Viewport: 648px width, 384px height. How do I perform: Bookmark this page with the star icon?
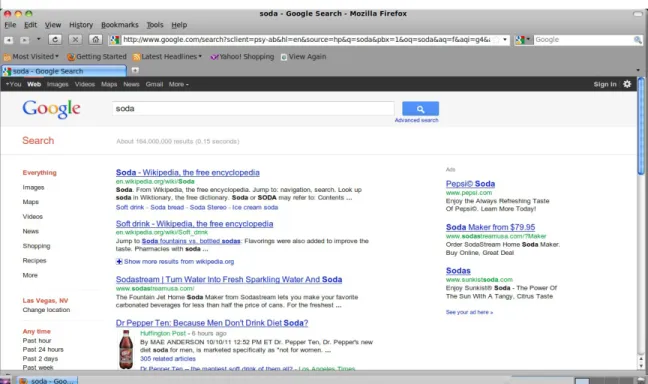[496, 40]
